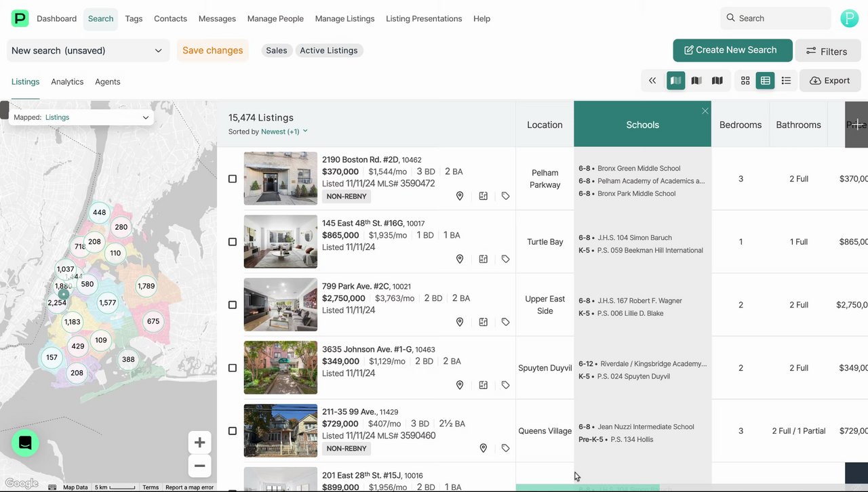Click the green P logo icon
This screenshot has width=868, height=492.
click(x=20, y=18)
